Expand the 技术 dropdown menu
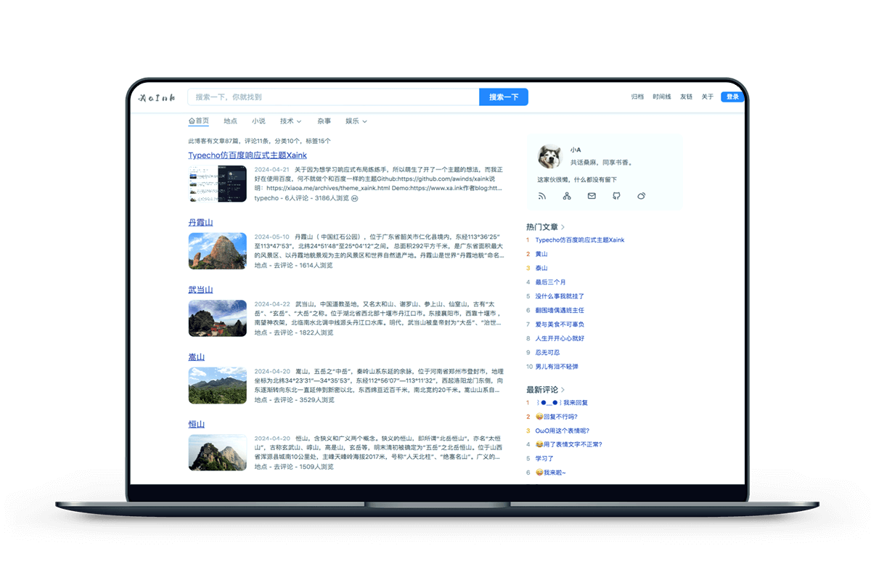The width and height of the screenshot is (871, 588). point(290,121)
